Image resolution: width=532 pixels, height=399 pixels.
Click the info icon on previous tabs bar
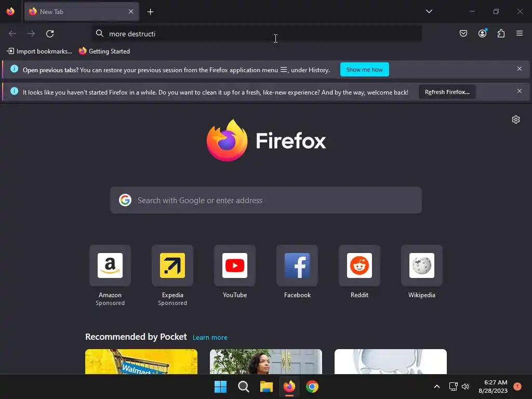point(14,69)
